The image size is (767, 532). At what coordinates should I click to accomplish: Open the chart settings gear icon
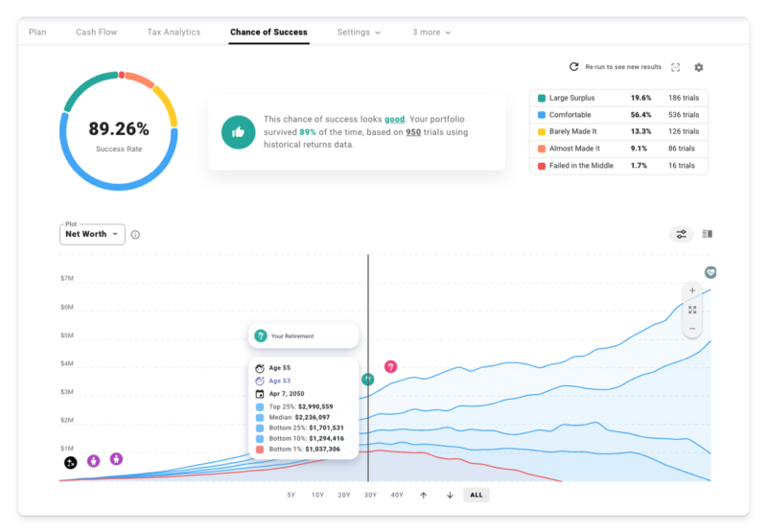(x=699, y=67)
